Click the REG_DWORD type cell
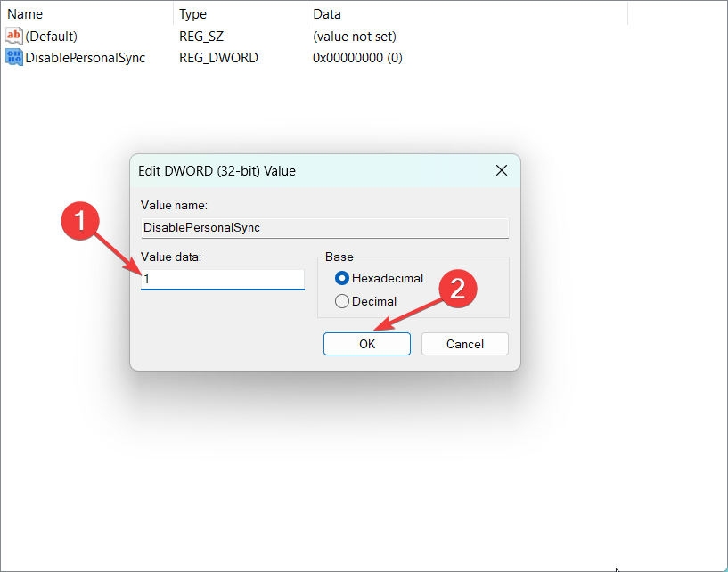Viewport: 728px width, 572px height. (218, 58)
